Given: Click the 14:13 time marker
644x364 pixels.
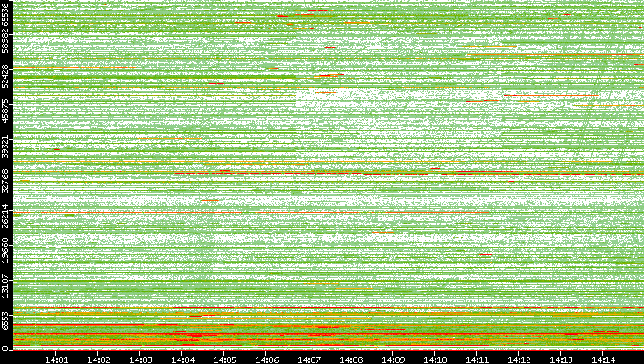Looking at the screenshot, I should click(x=562, y=359).
